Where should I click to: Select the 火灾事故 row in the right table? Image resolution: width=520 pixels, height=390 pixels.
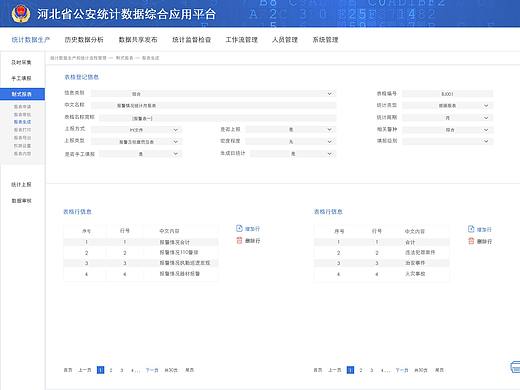(x=381, y=274)
